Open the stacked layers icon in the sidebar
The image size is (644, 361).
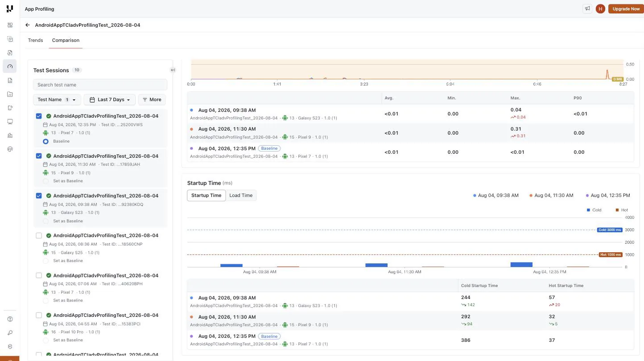point(10,347)
